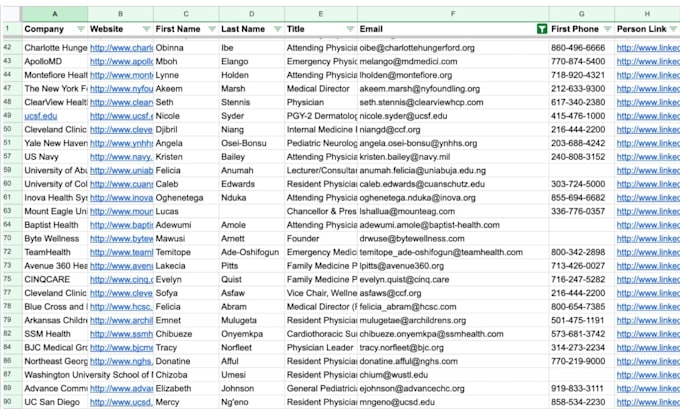Select the title cell 'Physician Leader'
This screenshot has height=409, width=680.
[321, 347]
